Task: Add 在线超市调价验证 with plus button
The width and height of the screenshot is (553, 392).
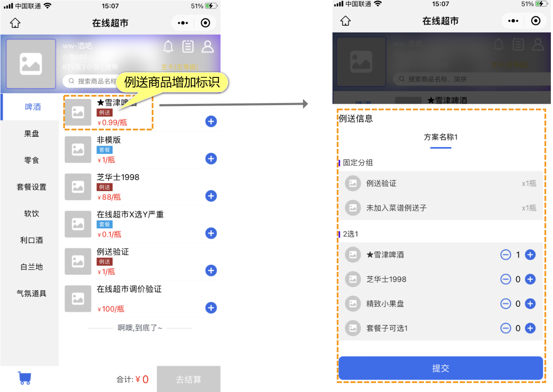Action: coord(211,308)
